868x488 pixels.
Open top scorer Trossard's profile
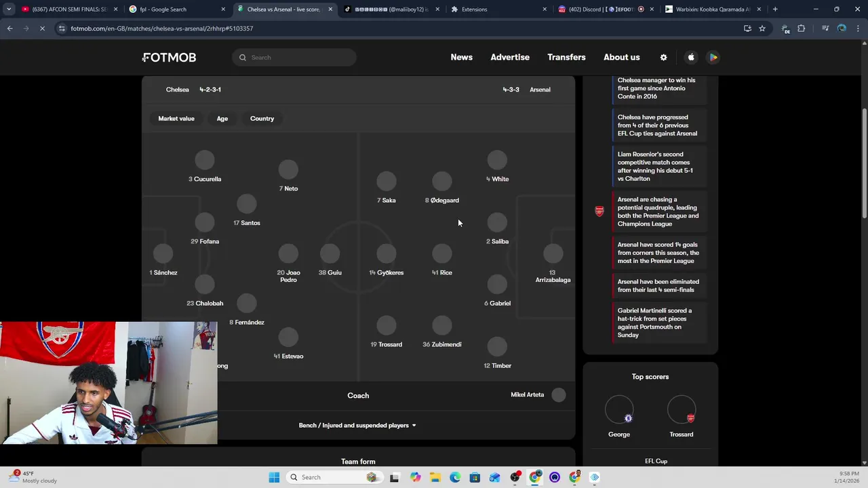[682, 415]
